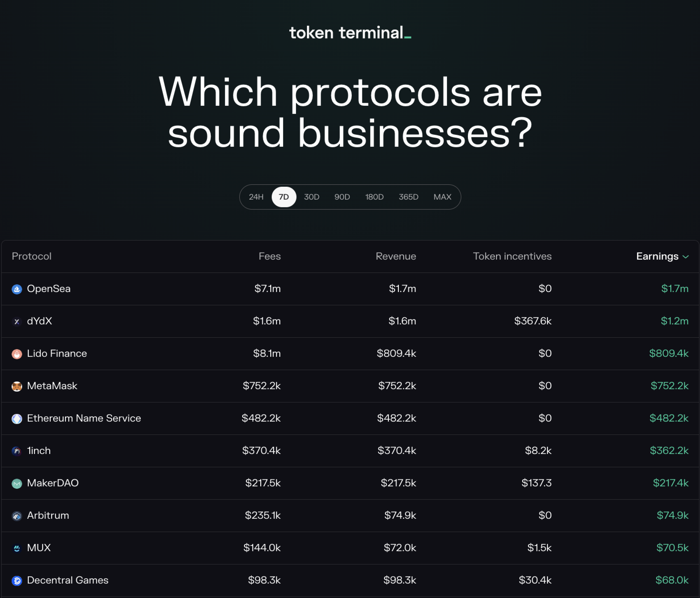
Task: Click the Revenue column header
Action: [396, 257]
